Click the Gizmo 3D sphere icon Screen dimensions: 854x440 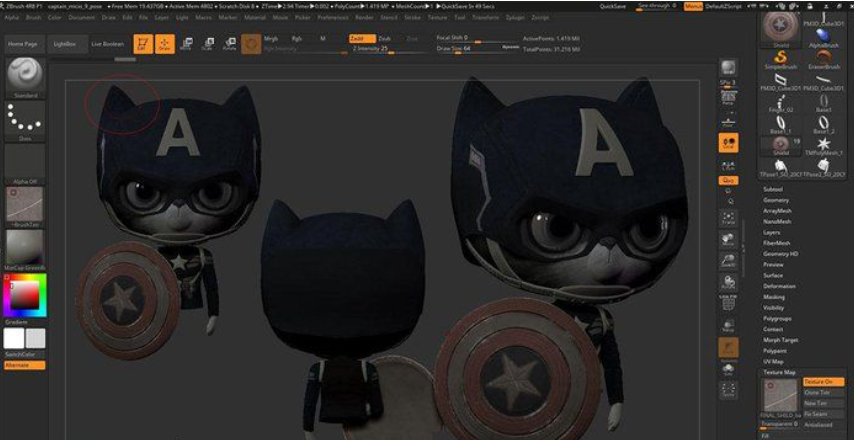[251, 44]
